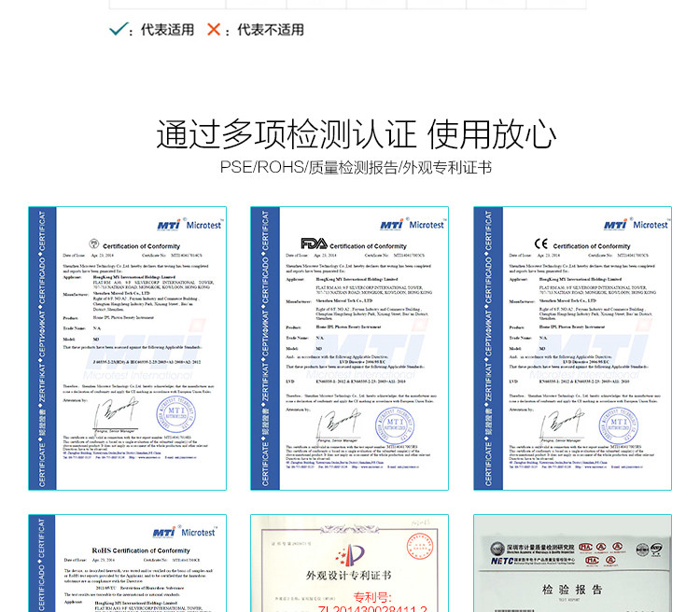The image size is (700, 612).
Task: Click the teal checkmark legend icon
Action: click(x=119, y=29)
